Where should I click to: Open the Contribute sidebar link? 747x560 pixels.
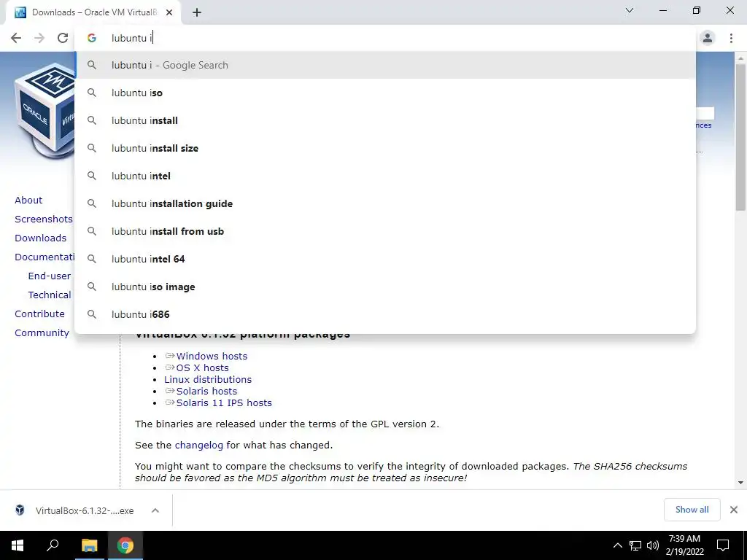pyautogui.click(x=39, y=314)
